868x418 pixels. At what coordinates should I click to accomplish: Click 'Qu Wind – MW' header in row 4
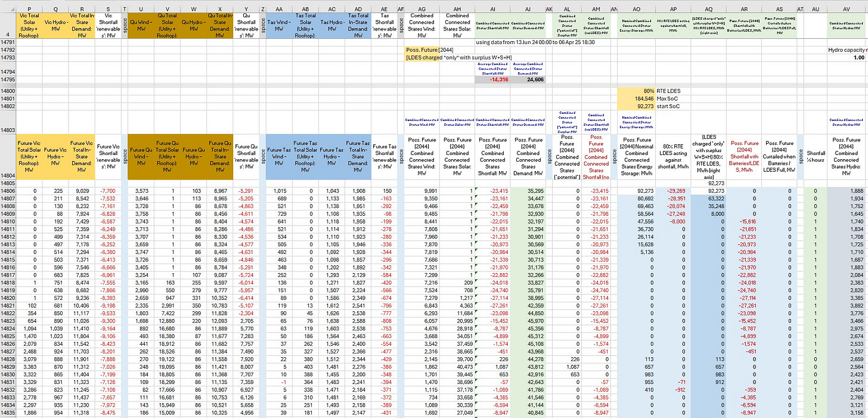click(141, 26)
